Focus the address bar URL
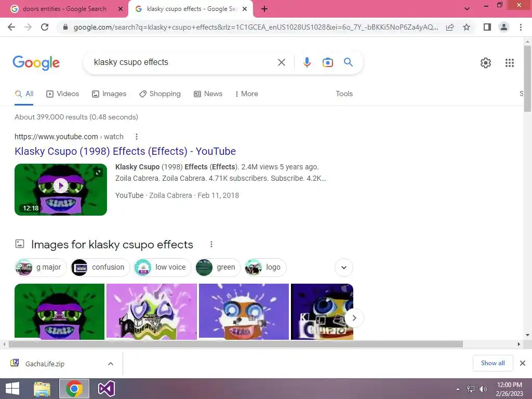Image resolution: width=532 pixels, height=399 pixels. [256, 27]
